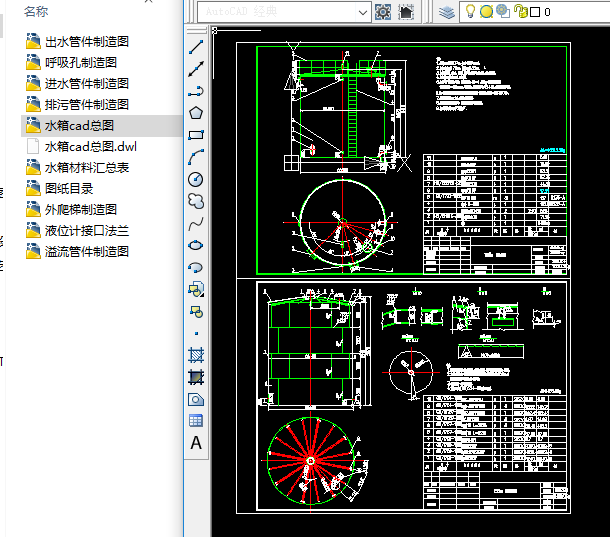Click the Make Block tool
This screenshot has width=610, height=537.
point(196,312)
